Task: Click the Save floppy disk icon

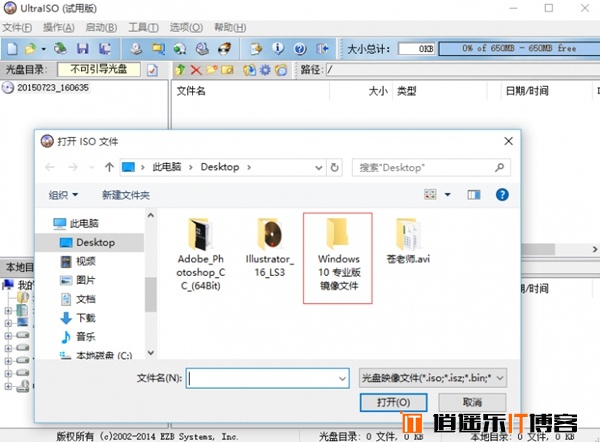Action: point(83,49)
